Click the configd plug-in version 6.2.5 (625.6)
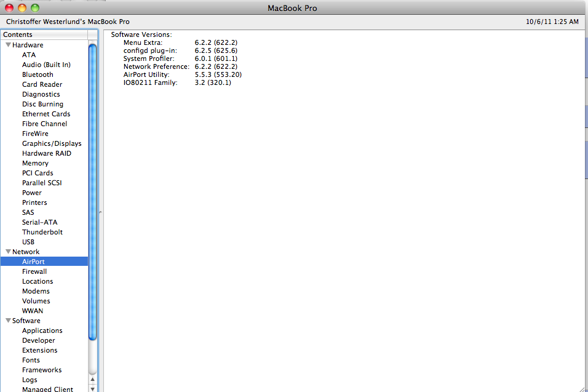The width and height of the screenshot is (588, 392). (x=216, y=50)
